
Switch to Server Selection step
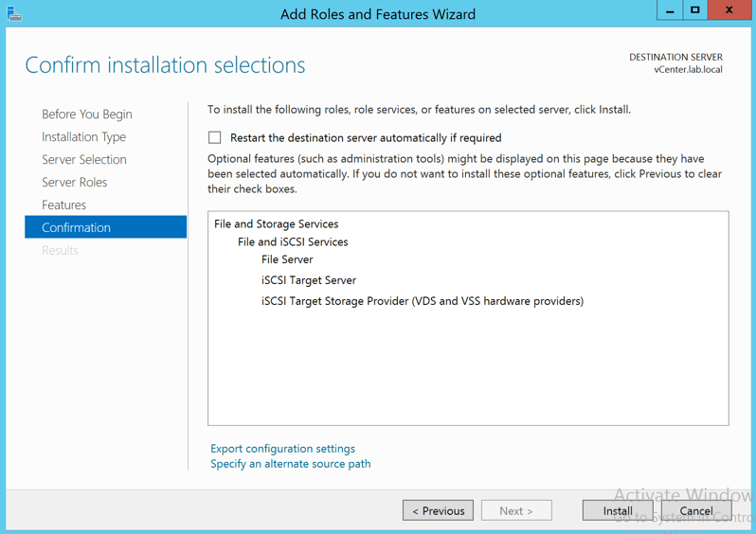tap(83, 159)
